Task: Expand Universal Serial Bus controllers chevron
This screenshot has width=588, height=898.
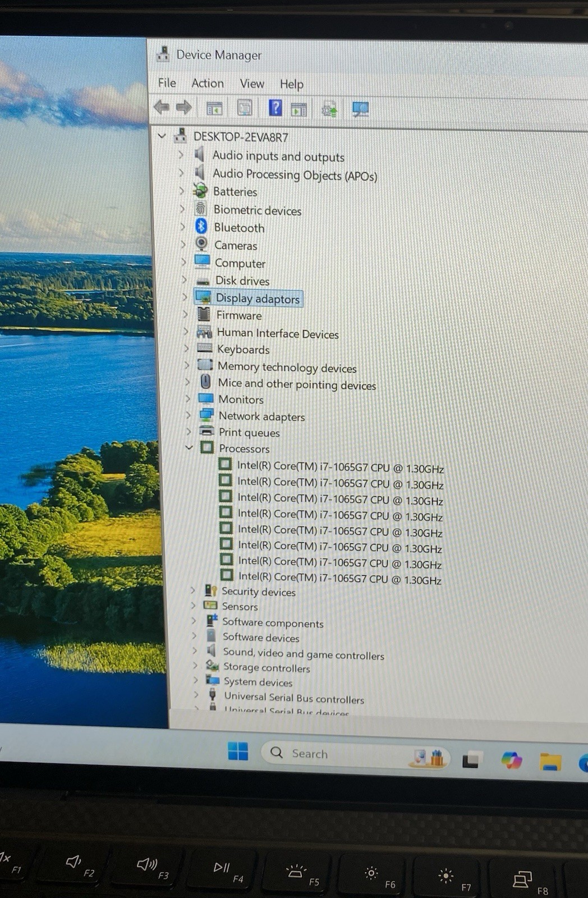Action: click(196, 695)
